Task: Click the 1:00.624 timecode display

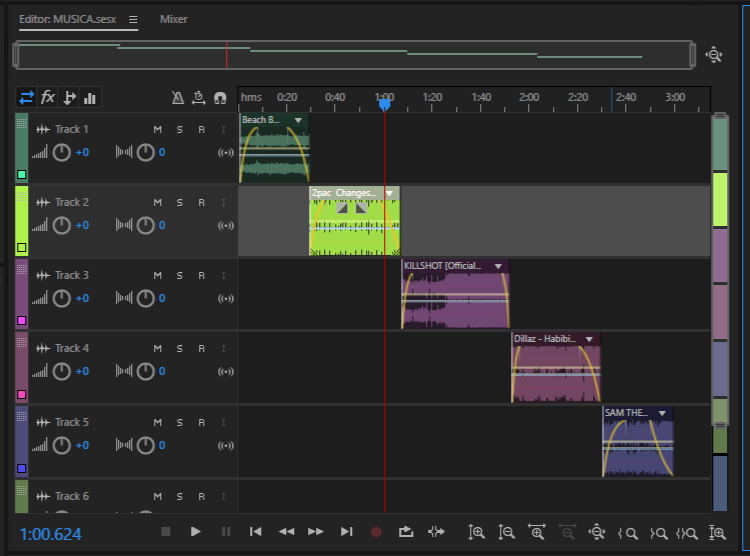Action: [x=51, y=534]
